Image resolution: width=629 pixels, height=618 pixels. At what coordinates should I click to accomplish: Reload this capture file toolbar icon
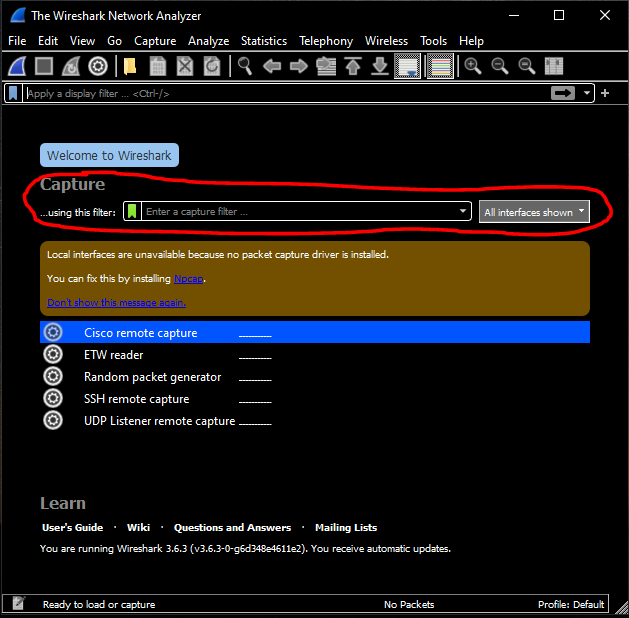[212, 66]
